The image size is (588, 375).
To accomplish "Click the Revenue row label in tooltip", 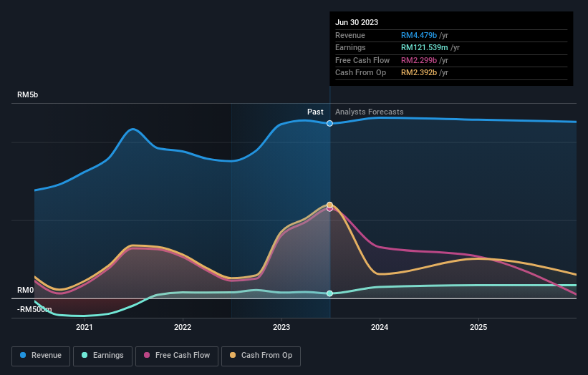I will pos(350,35).
